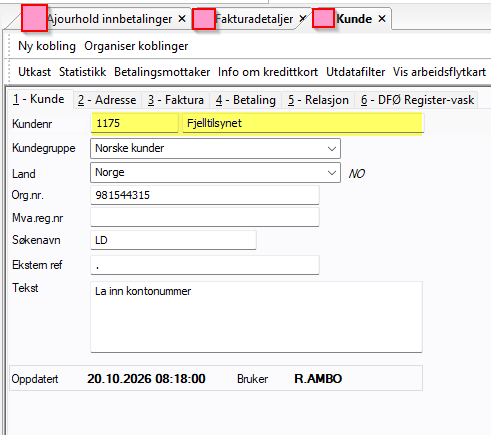491x435 pixels.
Task: Click the Utdatafilter toolbar item
Action: click(x=355, y=72)
